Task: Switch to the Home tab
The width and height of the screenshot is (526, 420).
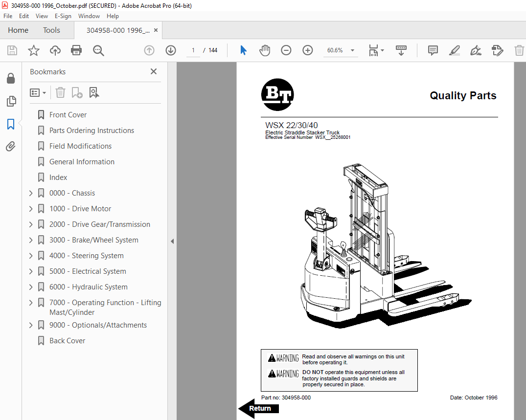Action: 18,30
